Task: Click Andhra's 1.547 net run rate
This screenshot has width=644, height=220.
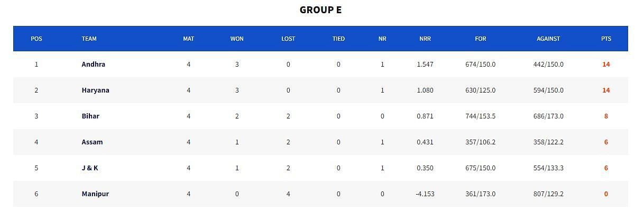Action: pyautogui.click(x=425, y=65)
